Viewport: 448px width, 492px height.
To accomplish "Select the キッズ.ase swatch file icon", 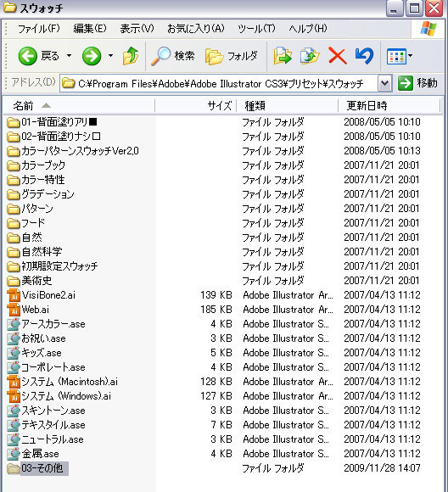I will click(14, 353).
